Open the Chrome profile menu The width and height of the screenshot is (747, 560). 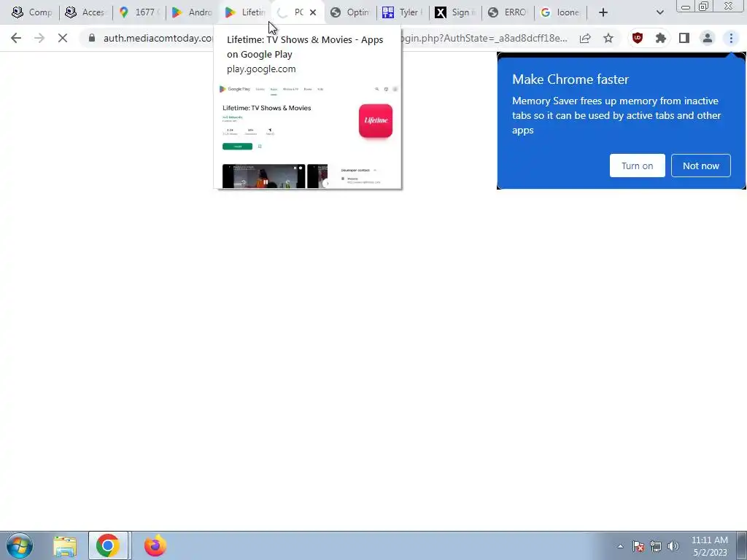[708, 38]
